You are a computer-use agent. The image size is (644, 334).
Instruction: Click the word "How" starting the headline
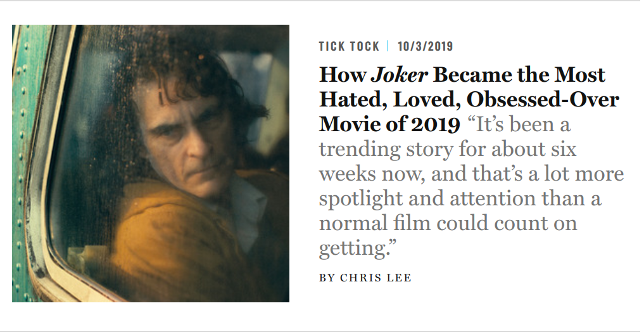coord(343,75)
